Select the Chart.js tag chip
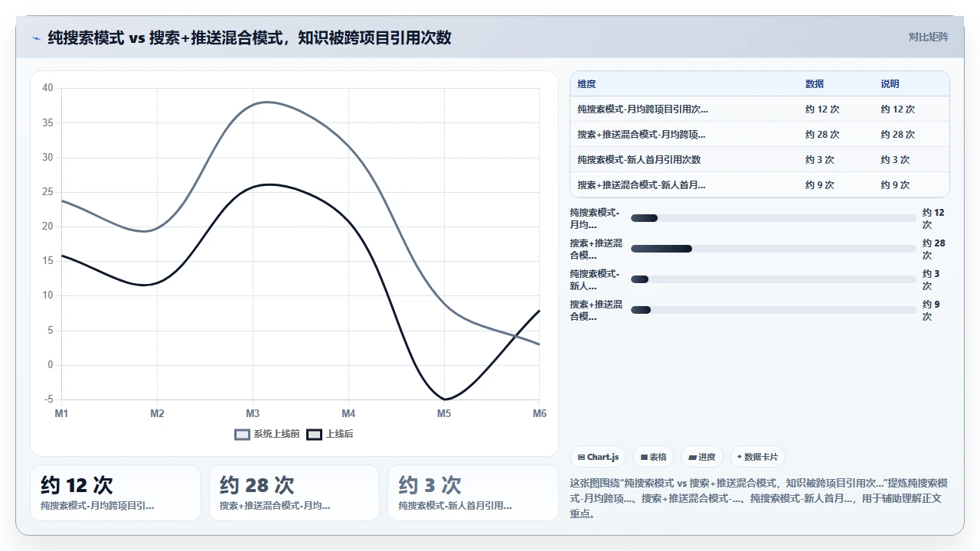The width and height of the screenshot is (980, 551). click(598, 457)
